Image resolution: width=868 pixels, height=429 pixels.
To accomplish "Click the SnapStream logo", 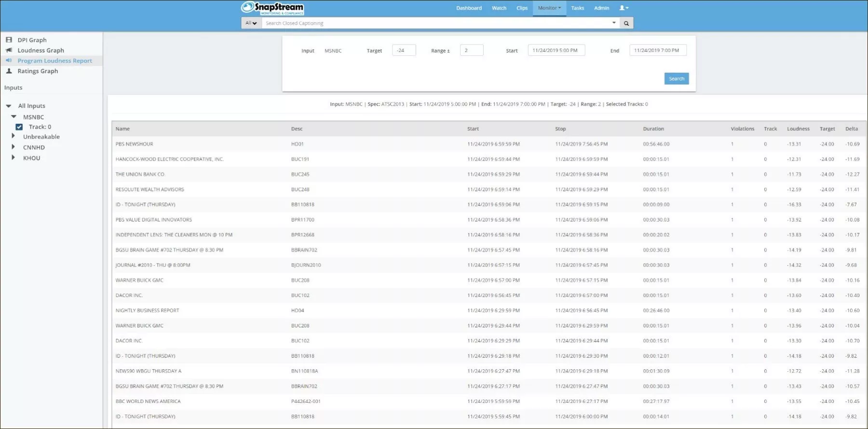I will [x=272, y=8].
